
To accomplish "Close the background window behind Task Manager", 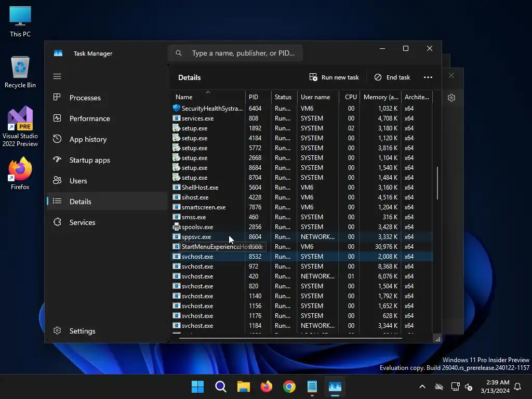I will [451, 75].
